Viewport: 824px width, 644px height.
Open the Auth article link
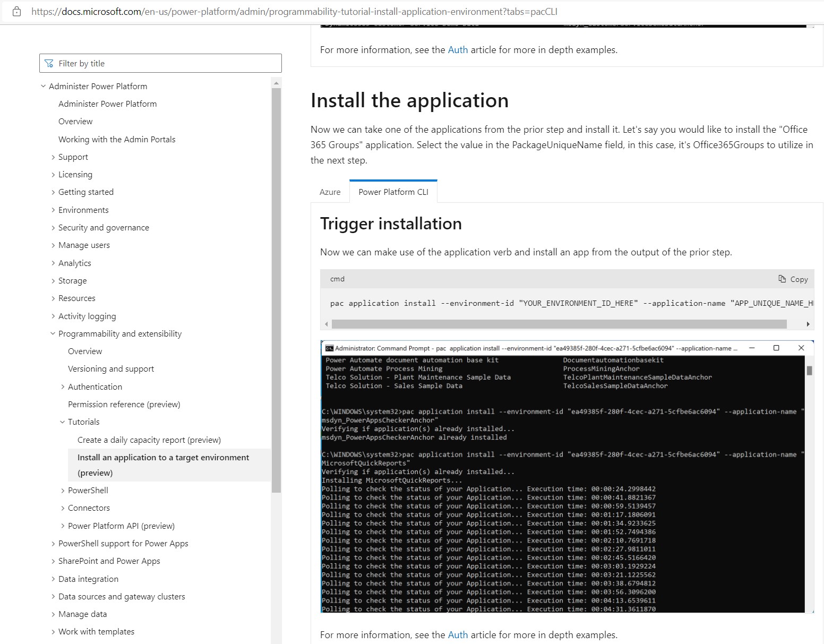pyautogui.click(x=458, y=49)
